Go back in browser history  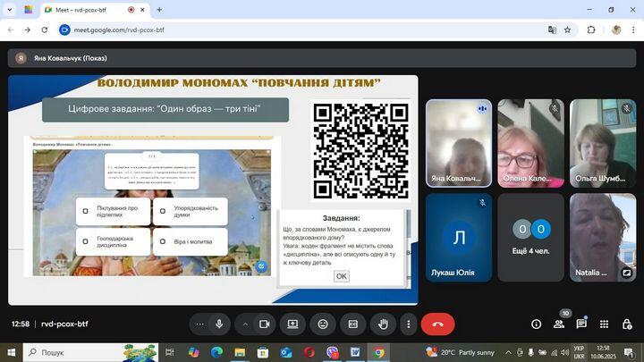click(11, 30)
